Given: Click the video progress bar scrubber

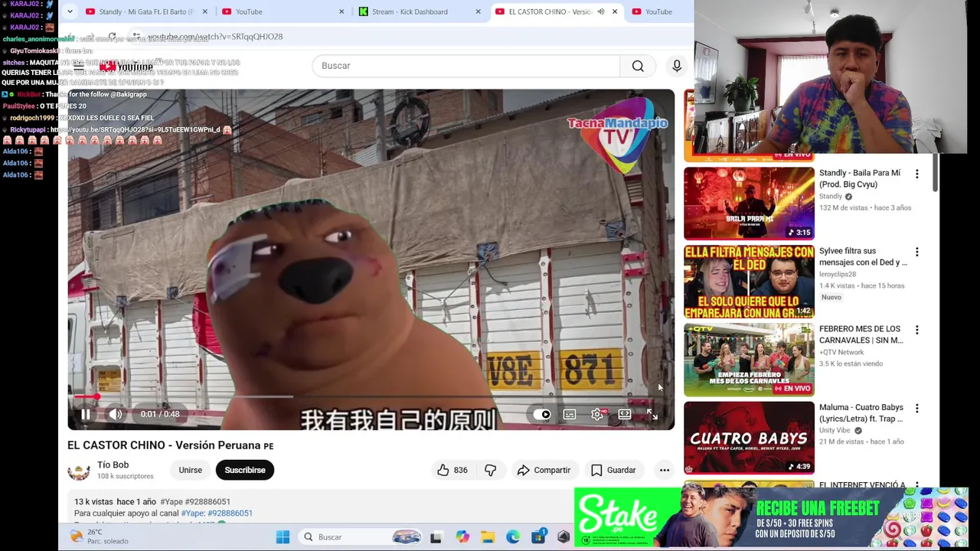Looking at the screenshot, I should click(x=97, y=396).
